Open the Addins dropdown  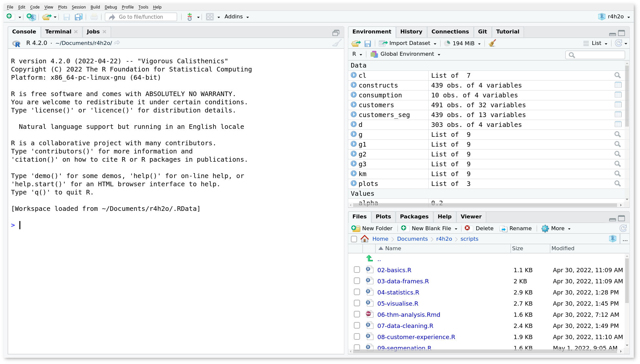237,17
